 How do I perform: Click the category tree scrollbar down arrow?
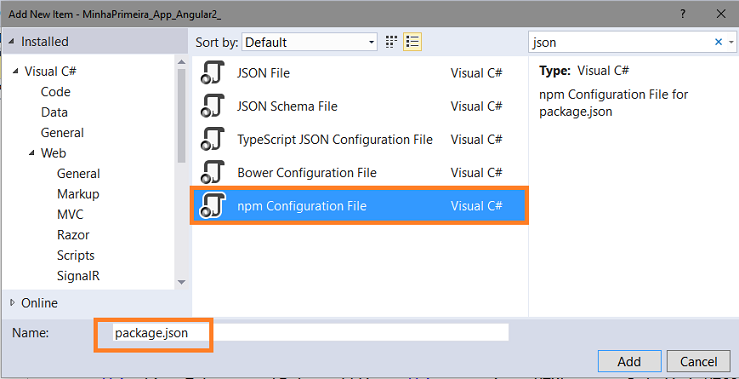(181, 282)
